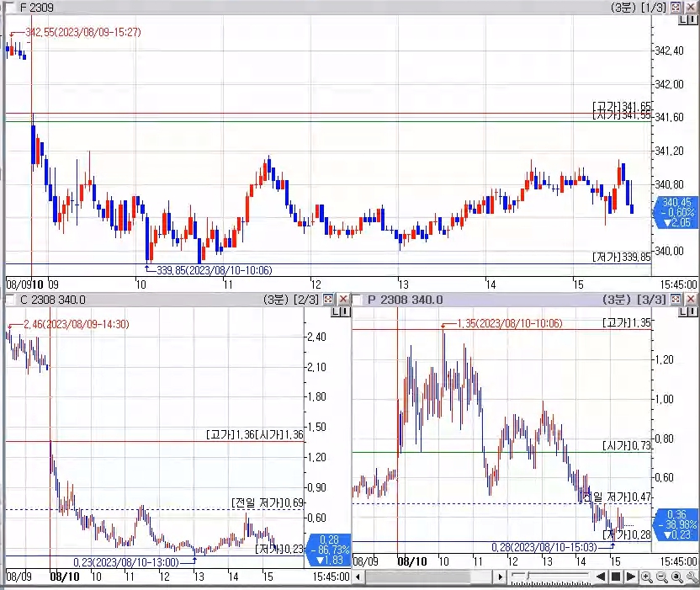Click the I button in C 2308 chart
Viewport: 700px width, 590px height.
coord(345,311)
